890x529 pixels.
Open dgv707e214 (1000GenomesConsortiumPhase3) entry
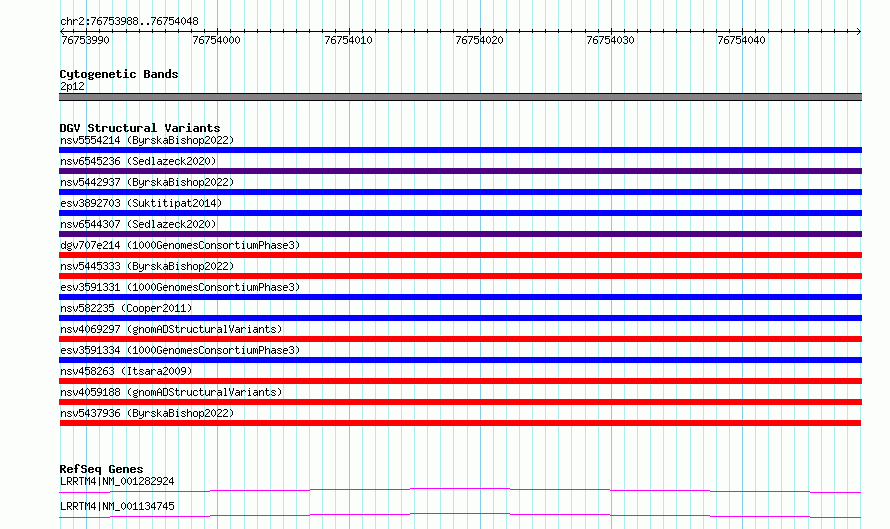tap(180, 245)
